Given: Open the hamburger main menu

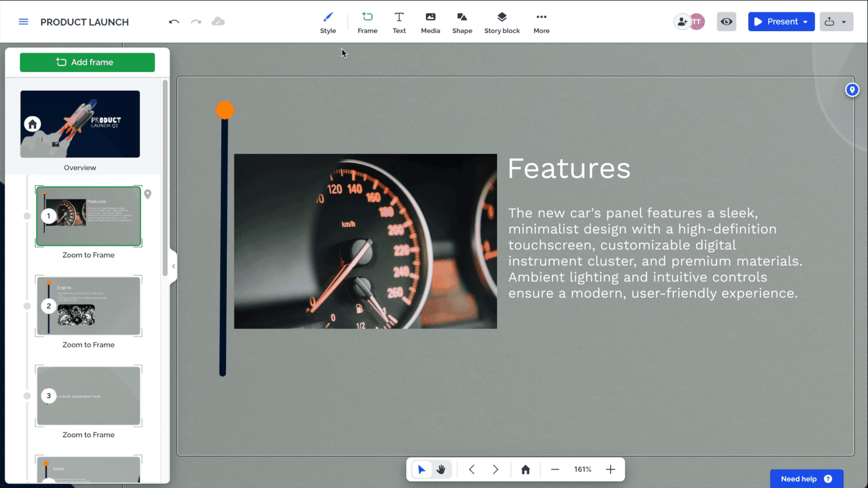Looking at the screenshot, I should [24, 22].
